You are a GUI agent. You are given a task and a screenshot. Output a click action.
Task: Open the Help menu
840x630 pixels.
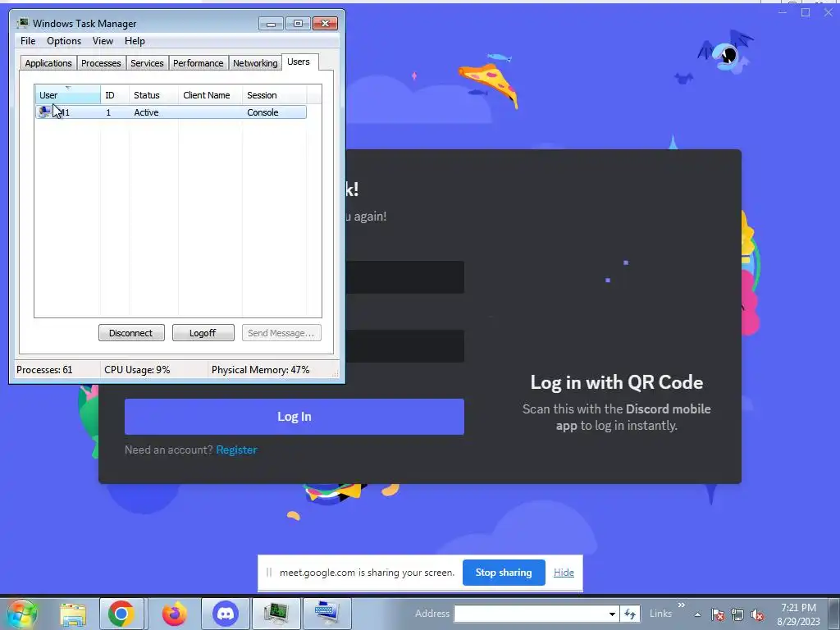point(135,41)
